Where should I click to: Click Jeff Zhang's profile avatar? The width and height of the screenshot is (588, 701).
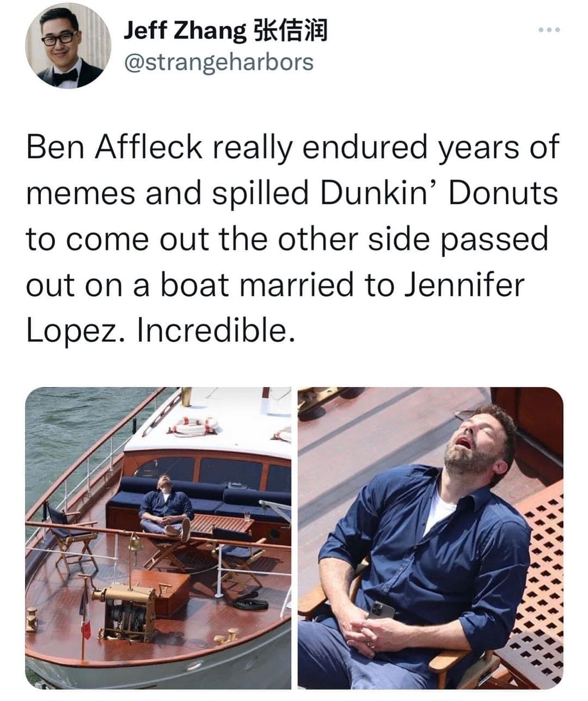(x=68, y=45)
